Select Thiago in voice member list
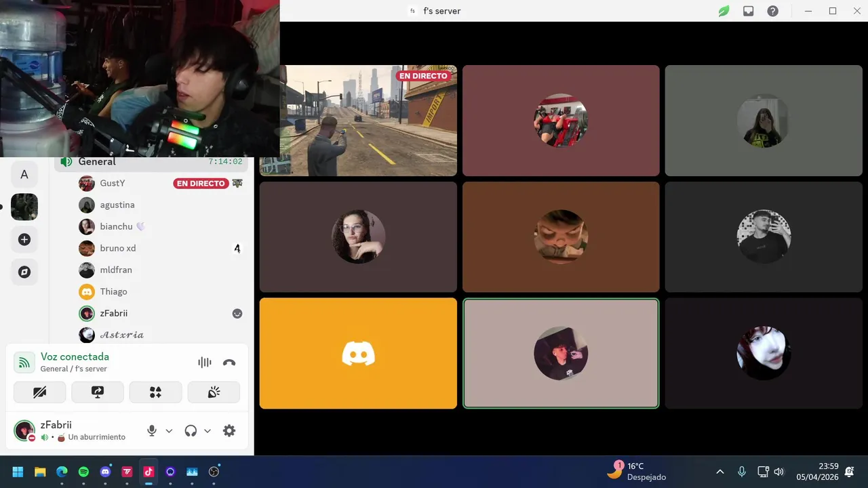This screenshot has height=488, width=868. click(161, 291)
